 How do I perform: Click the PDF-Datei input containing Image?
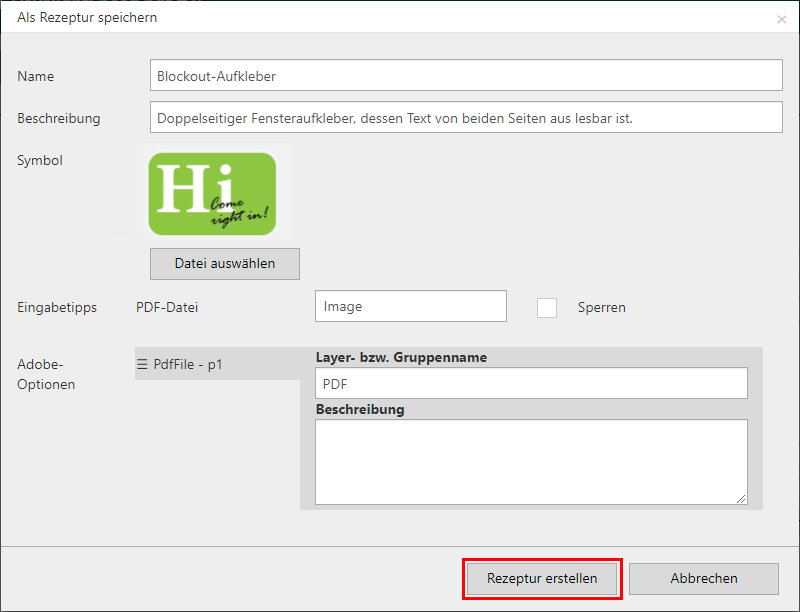tap(411, 306)
